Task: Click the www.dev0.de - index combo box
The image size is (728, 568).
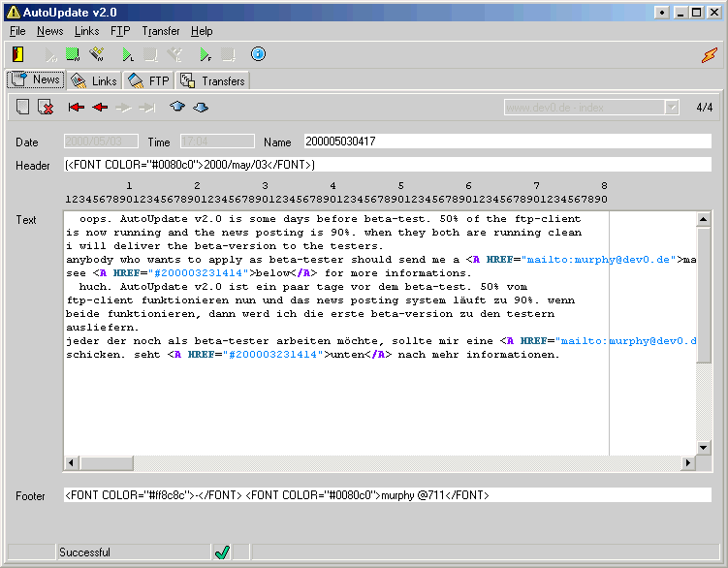Action: pos(591,108)
